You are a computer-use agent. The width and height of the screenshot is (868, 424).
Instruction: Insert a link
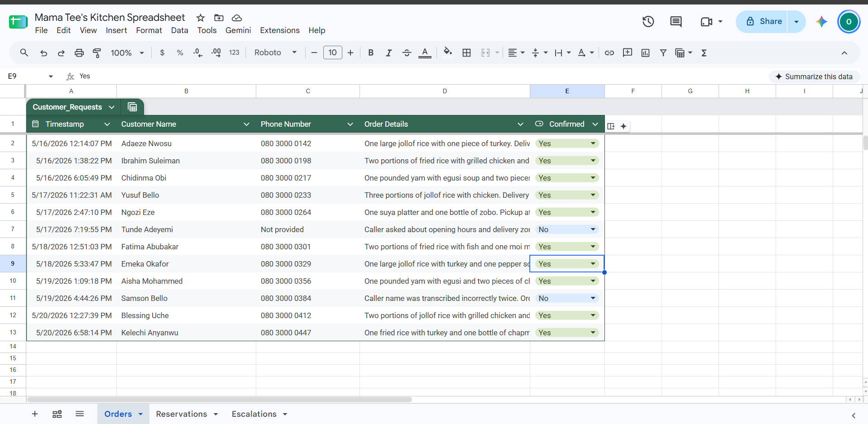click(609, 52)
